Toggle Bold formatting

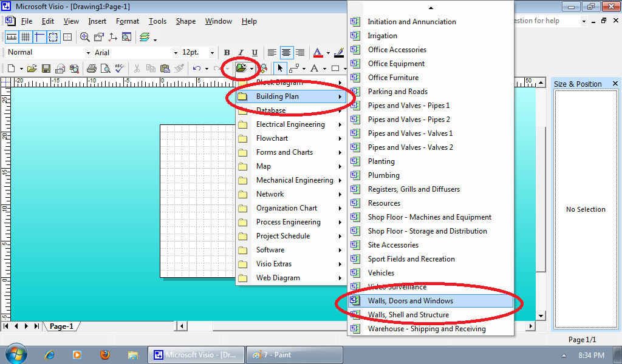coord(227,53)
